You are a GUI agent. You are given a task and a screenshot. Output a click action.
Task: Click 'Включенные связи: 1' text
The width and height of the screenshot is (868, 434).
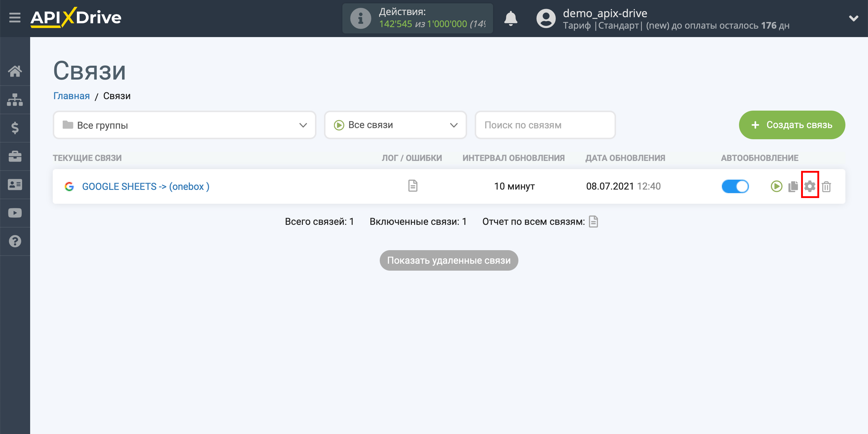[418, 222]
